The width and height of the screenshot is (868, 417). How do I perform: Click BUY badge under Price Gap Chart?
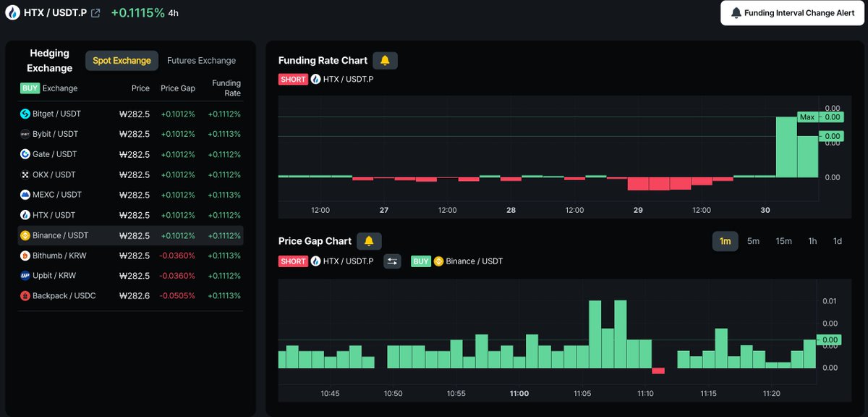[x=421, y=261]
